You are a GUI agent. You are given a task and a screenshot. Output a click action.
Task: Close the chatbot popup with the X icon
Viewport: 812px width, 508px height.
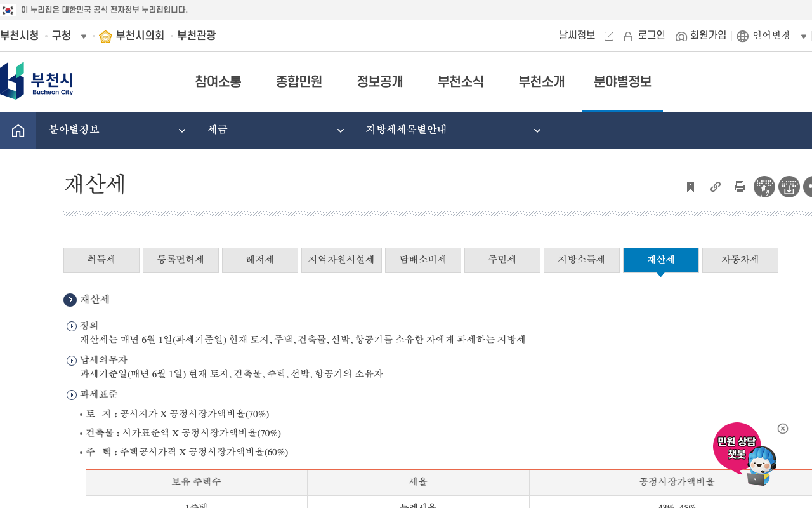pos(783,429)
